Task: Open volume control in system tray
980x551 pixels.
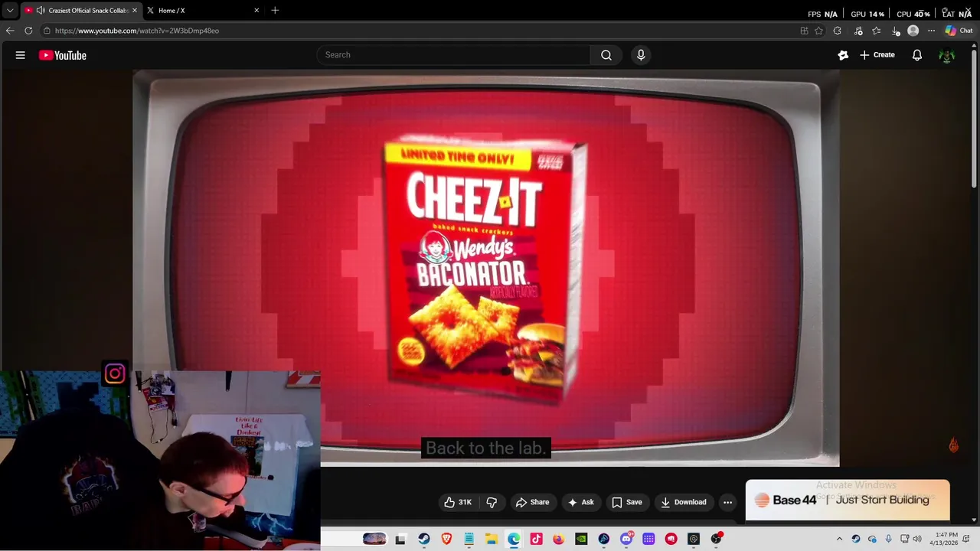Action: pyautogui.click(x=917, y=539)
